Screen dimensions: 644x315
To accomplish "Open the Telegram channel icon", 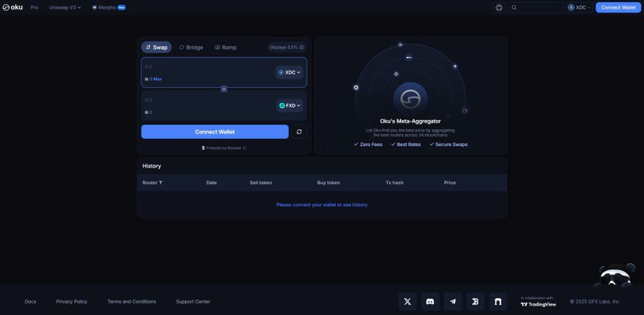I will (453, 301).
